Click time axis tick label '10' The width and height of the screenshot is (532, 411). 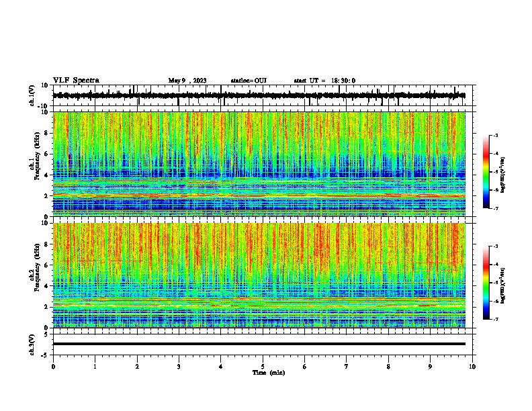click(x=472, y=367)
